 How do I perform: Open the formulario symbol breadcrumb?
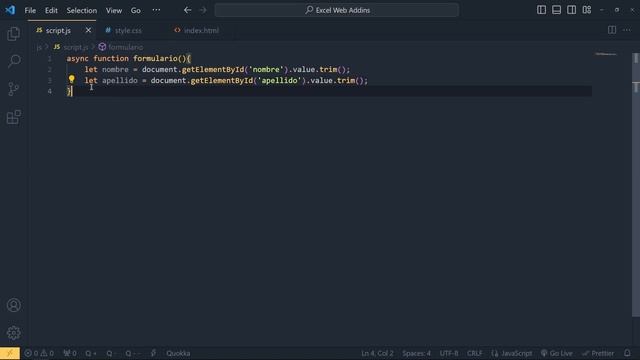pos(121,47)
